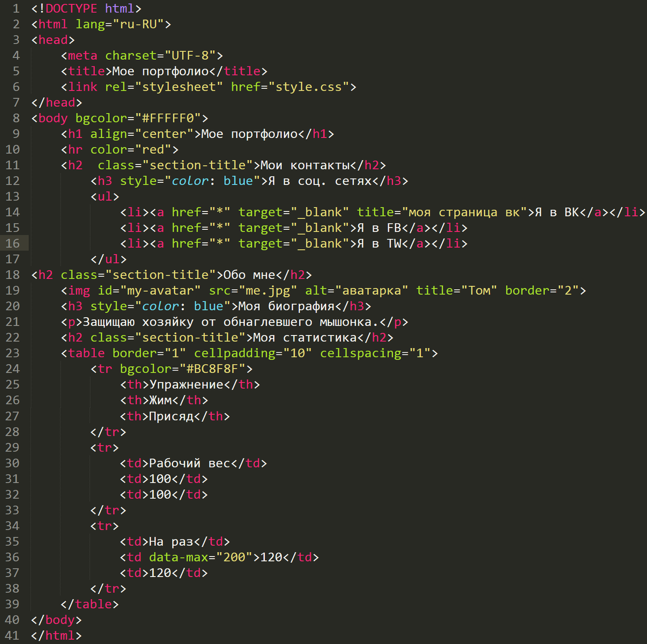The image size is (647, 644).
Task: Click the "section-title" class on line 22
Action: click(190, 337)
